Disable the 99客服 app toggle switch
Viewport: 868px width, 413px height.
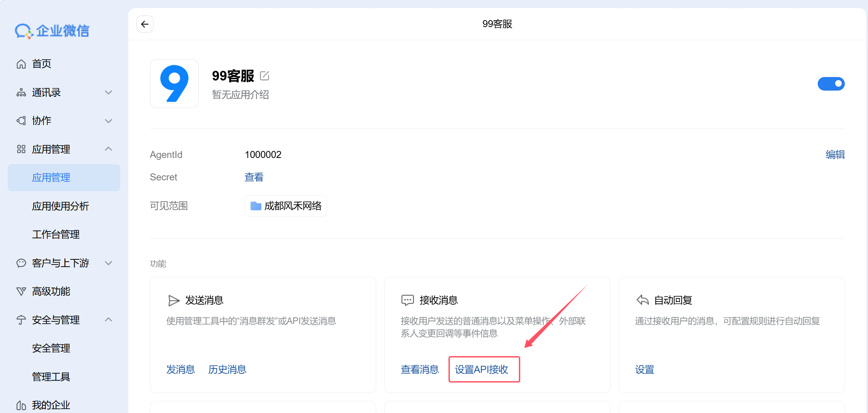(x=831, y=84)
